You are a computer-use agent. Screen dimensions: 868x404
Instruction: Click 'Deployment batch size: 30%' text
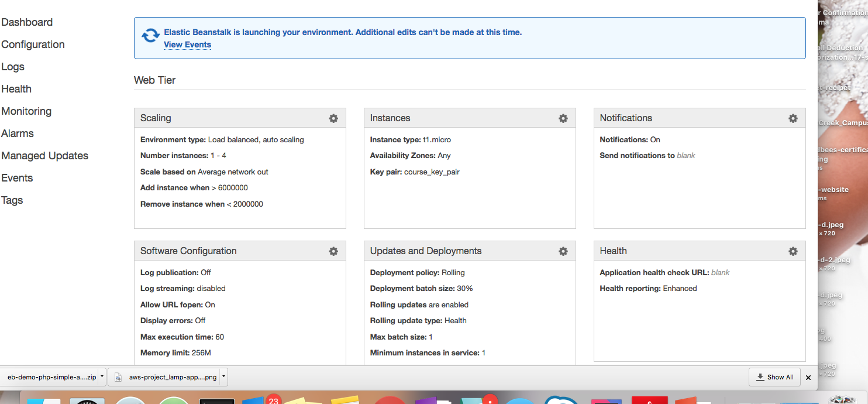(x=422, y=289)
